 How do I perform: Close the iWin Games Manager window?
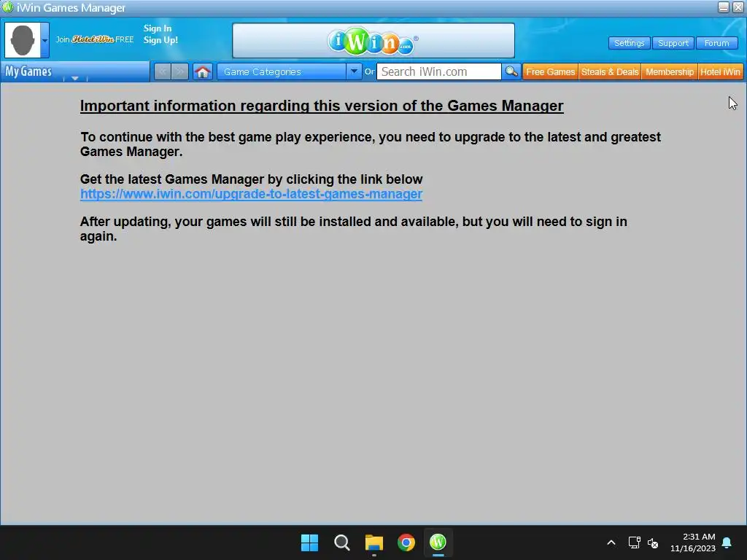pyautogui.click(x=738, y=7)
